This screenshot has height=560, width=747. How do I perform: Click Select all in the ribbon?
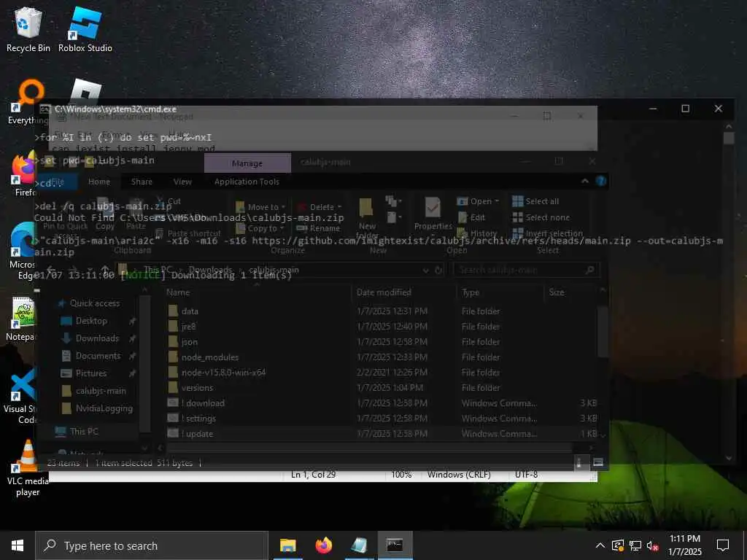pos(535,201)
